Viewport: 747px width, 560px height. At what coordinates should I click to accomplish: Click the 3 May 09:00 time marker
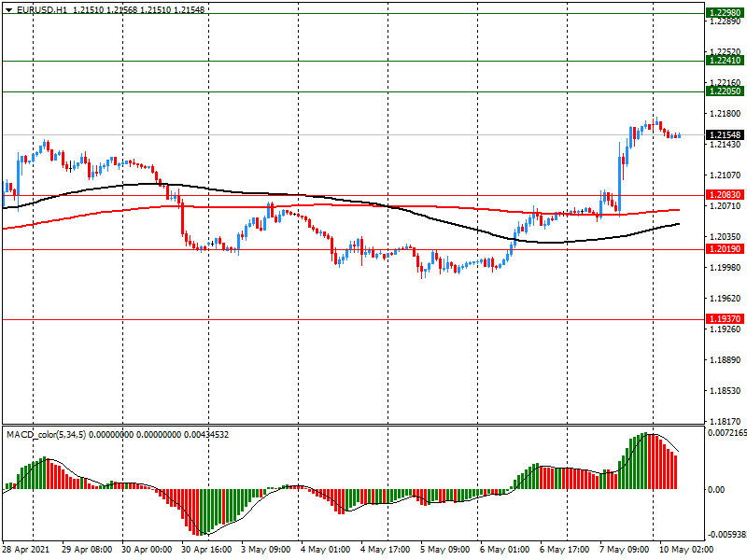point(265,550)
